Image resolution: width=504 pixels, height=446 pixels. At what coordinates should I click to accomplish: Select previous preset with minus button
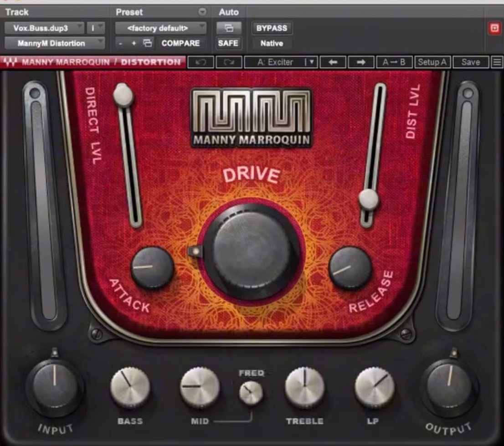coord(121,43)
